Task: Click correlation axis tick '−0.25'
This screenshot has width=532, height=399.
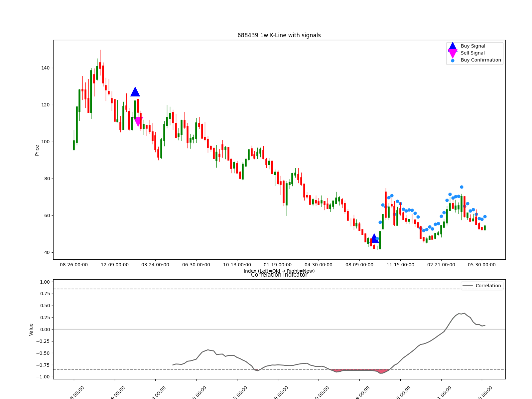Action: pos(43,341)
